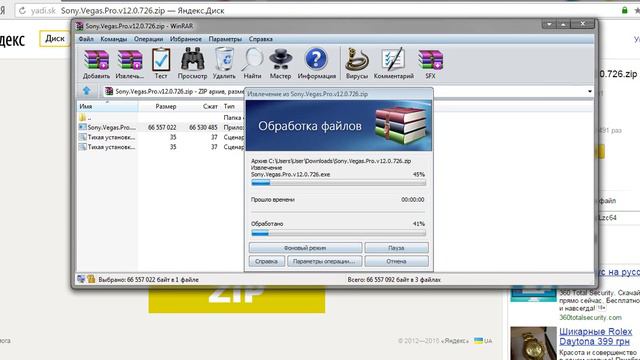Expand the archive path dropdown arrow
This screenshot has width=640, height=360.
(590, 91)
